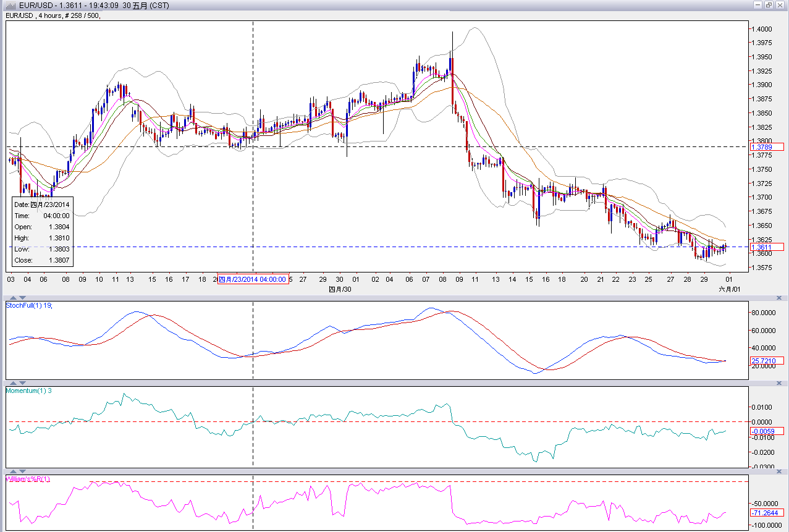Screen dimensions: 789x532
Task: Click the StochFull value tag 25.7210
Action: point(766,361)
